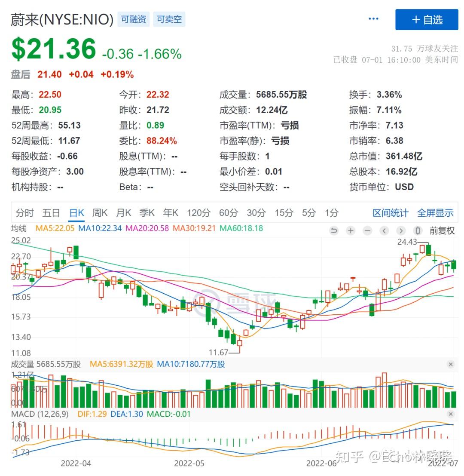Pan chart left using the left chevron icon

coord(384,230)
